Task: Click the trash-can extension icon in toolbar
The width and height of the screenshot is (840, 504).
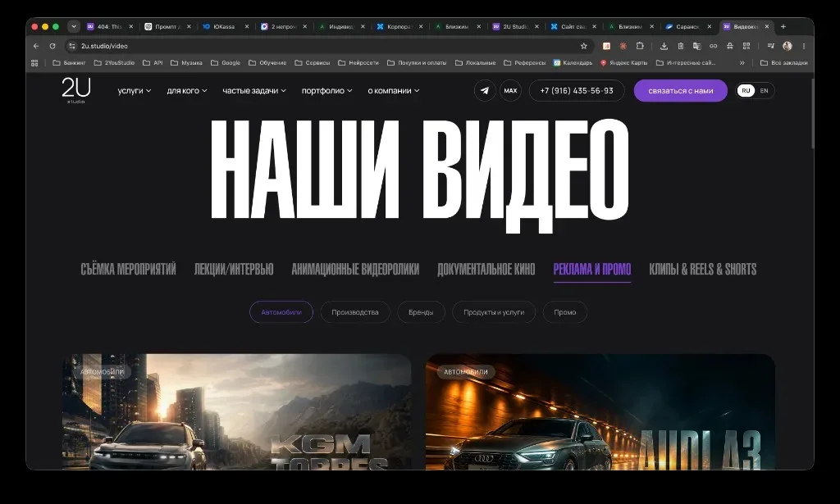Action: point(680,46)
